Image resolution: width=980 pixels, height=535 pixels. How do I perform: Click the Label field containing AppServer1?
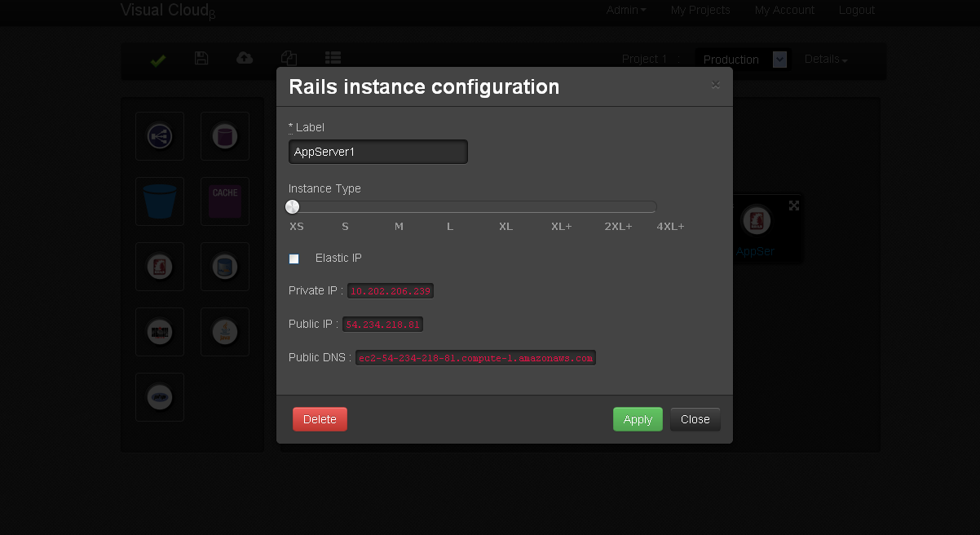click(x=378, y=152)
